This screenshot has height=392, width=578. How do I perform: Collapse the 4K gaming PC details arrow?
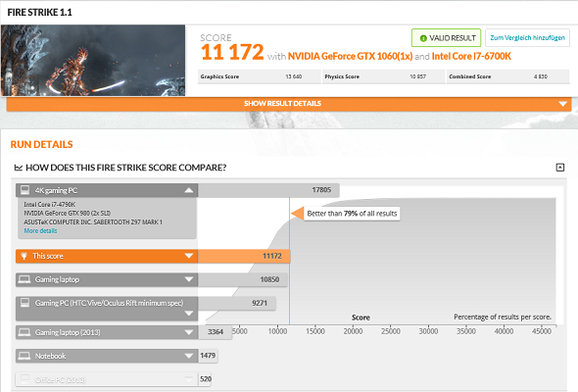point(189,190)
